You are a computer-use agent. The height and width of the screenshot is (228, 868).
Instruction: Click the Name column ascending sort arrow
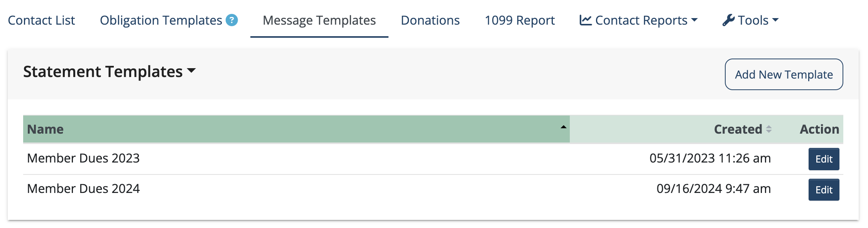[563, 127]
